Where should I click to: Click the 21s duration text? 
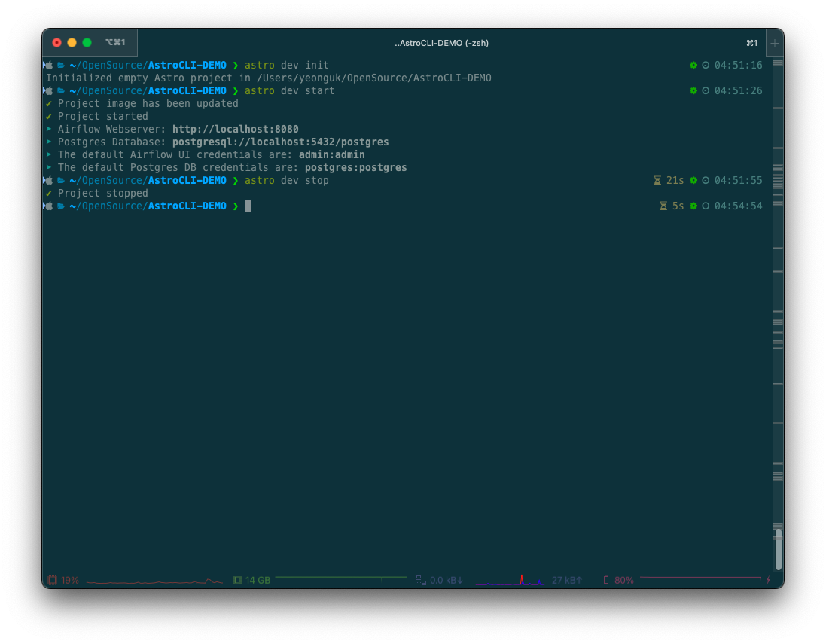click(x=675, y=180)
